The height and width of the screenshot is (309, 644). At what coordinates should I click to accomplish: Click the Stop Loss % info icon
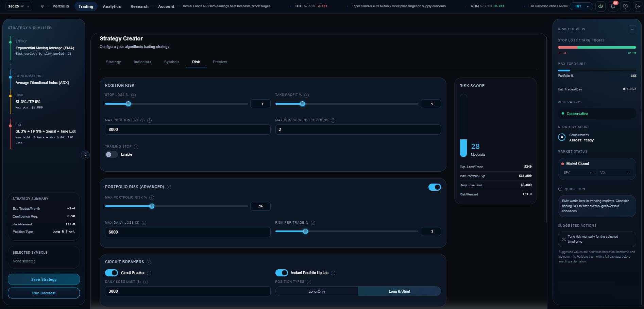click(x=134, y=95)
